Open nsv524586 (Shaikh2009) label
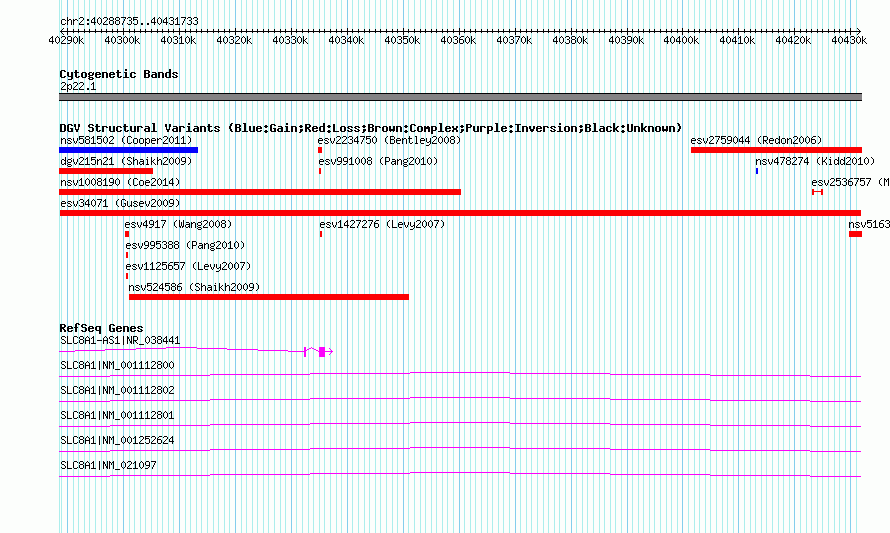Screen dimensions: 890x533 pos(194,287)
